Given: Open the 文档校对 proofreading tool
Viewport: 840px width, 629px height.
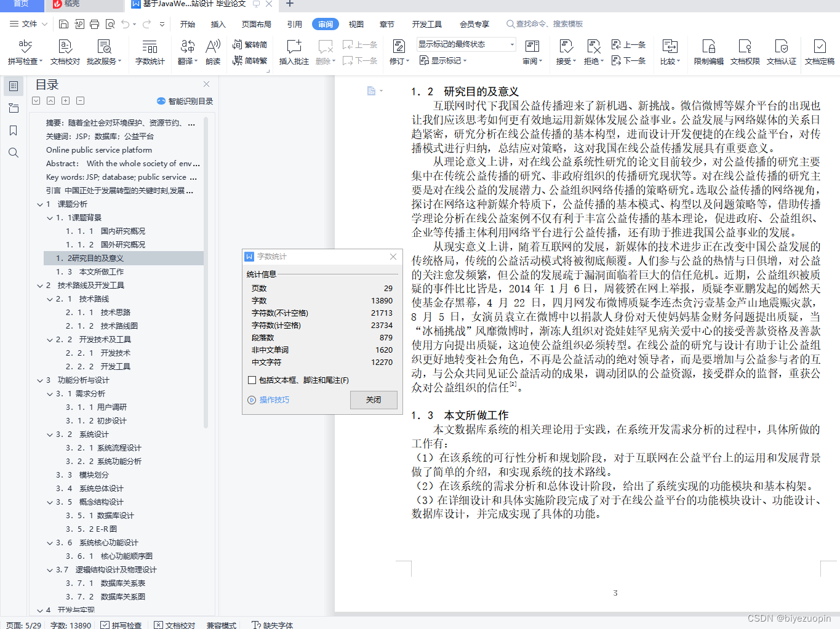Looking at the screenshot, I should click(65, 52).
